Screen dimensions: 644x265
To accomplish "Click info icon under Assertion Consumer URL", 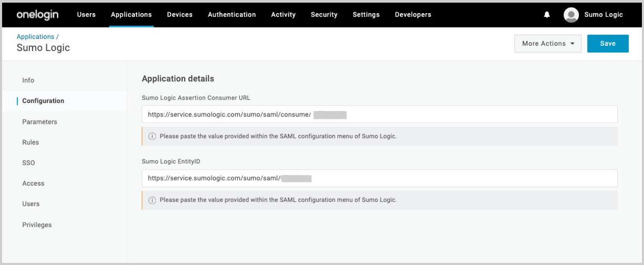I will coord(152,136).
